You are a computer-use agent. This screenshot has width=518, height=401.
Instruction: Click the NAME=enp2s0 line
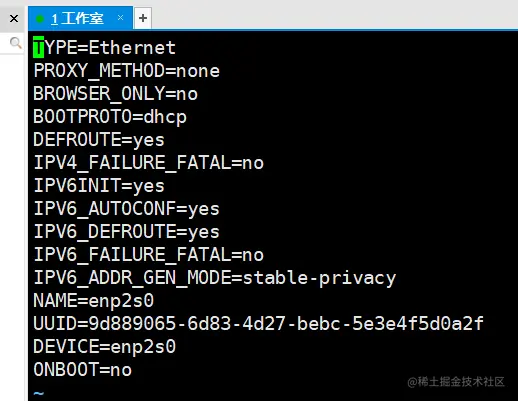pyautogui.click(x=93, y=301)
